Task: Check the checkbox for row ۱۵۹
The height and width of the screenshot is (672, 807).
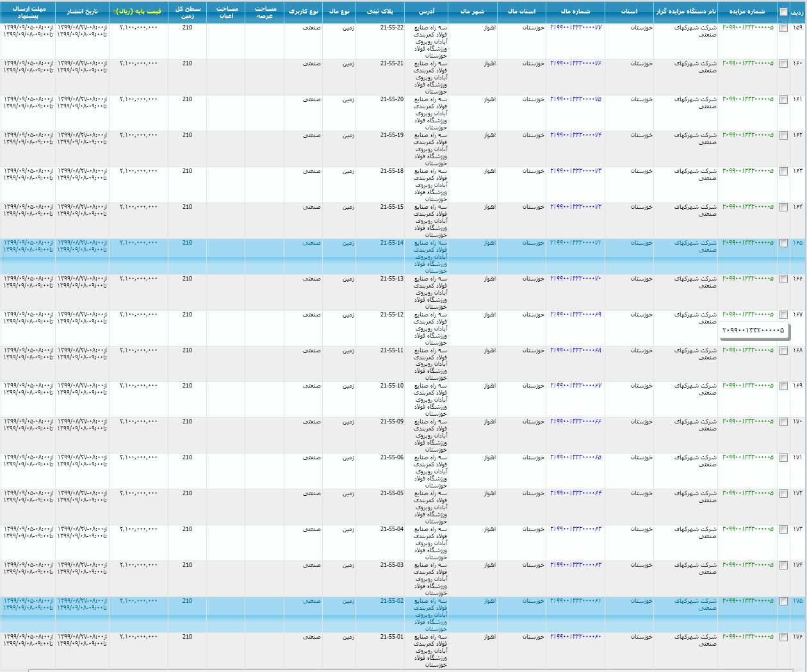Action: click(783, 28)
